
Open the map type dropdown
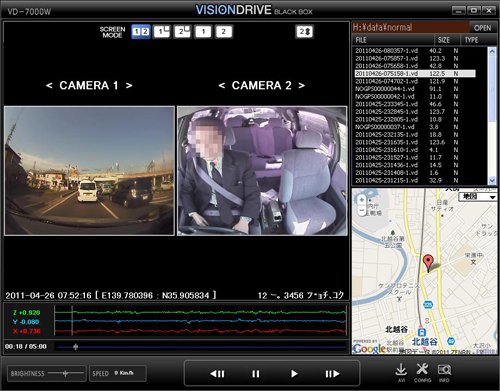point(478,197)
